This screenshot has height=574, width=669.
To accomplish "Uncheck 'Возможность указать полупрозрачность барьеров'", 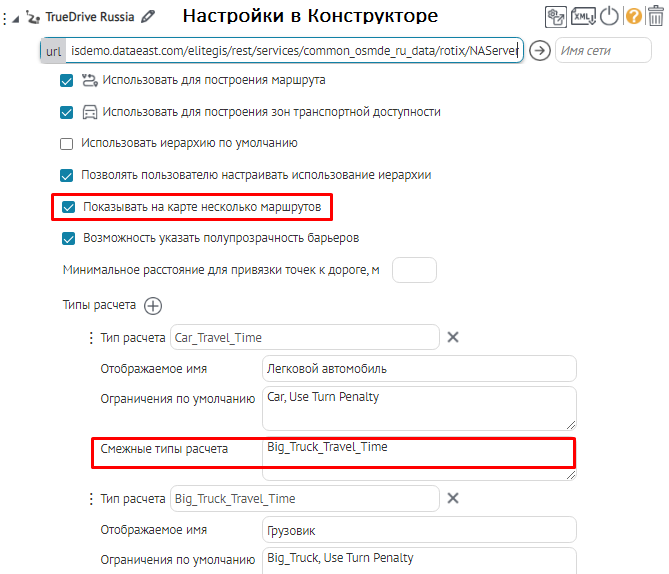I will pyautogui.click(x=68, y=238).
